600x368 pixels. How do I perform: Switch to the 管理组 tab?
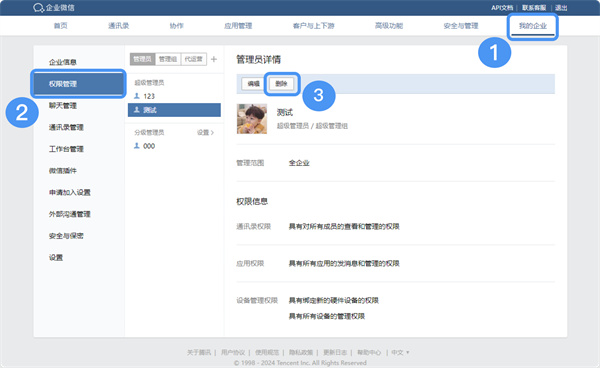coord(168,59)
